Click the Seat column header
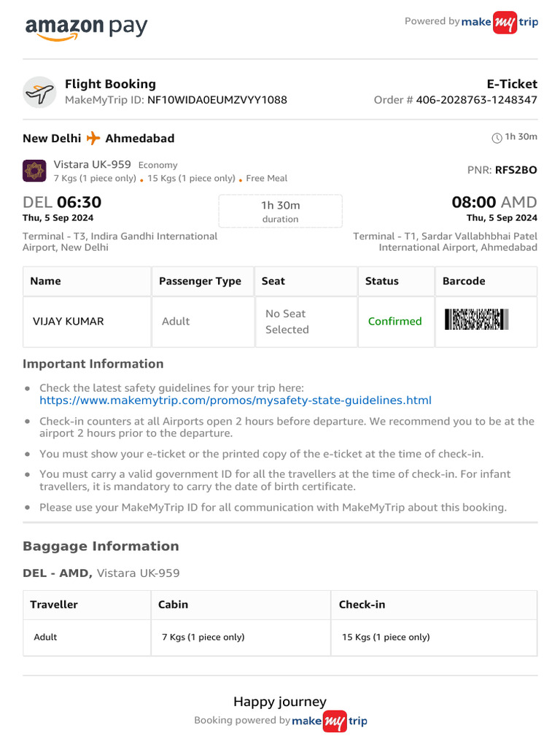 (x=273, y=281)
